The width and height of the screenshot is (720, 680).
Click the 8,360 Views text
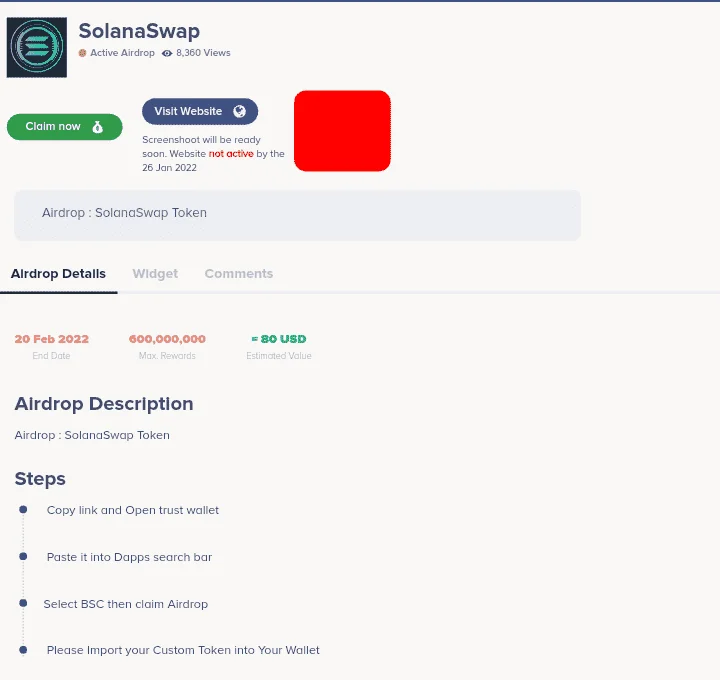pos(203,53)
